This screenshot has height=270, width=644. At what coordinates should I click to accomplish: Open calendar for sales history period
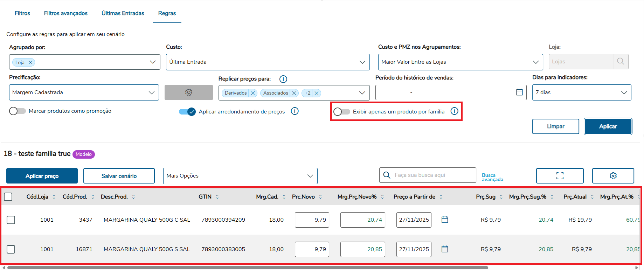[x=519, y=92]
